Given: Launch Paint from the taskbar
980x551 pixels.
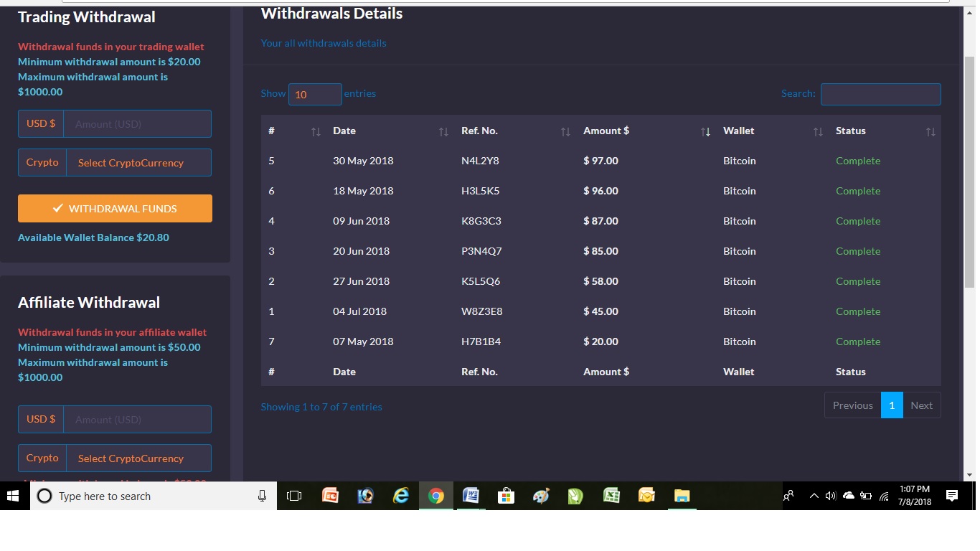Looking at the screenshot, I should [x=541, y=496].
